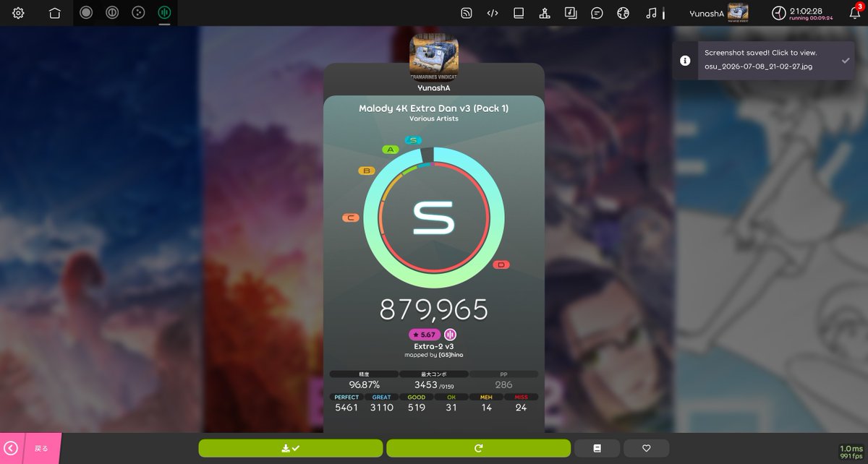The image size is (868, 464).
Task: Go to the home menu via house icon
Action: pyautogui.click(x=55, y=13)
